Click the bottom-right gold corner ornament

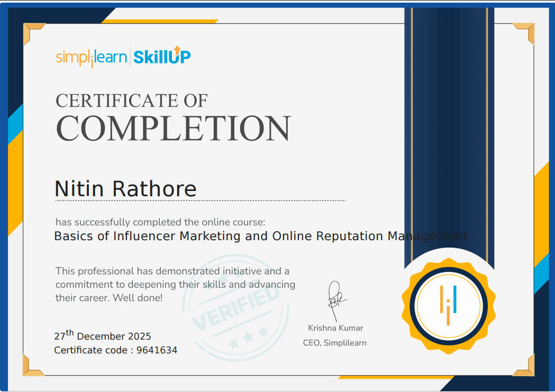pos(524,365)
